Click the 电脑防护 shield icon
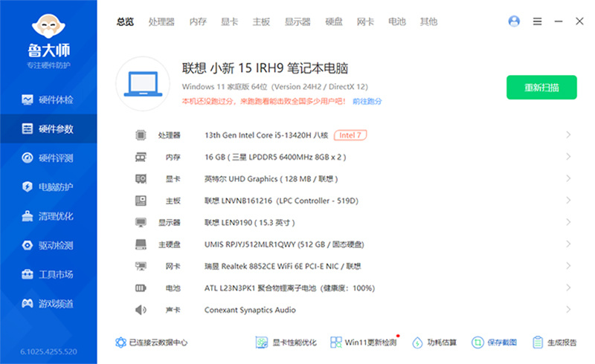This screenshot has width=595, height=364. click(28, 186)
